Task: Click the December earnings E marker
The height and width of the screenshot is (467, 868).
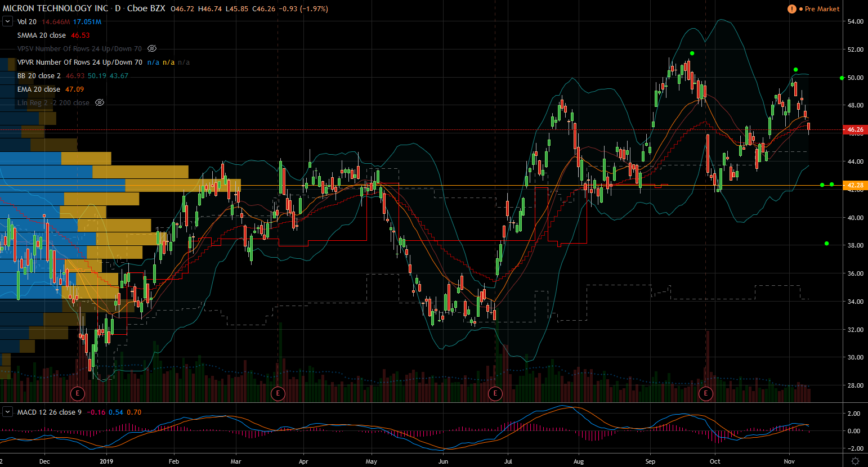Action: pos(78,393)
